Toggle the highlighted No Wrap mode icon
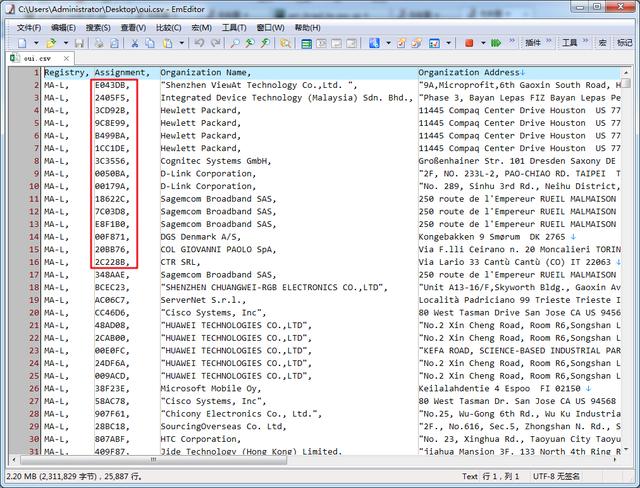The image size is (640, 488). click(306, 43)
